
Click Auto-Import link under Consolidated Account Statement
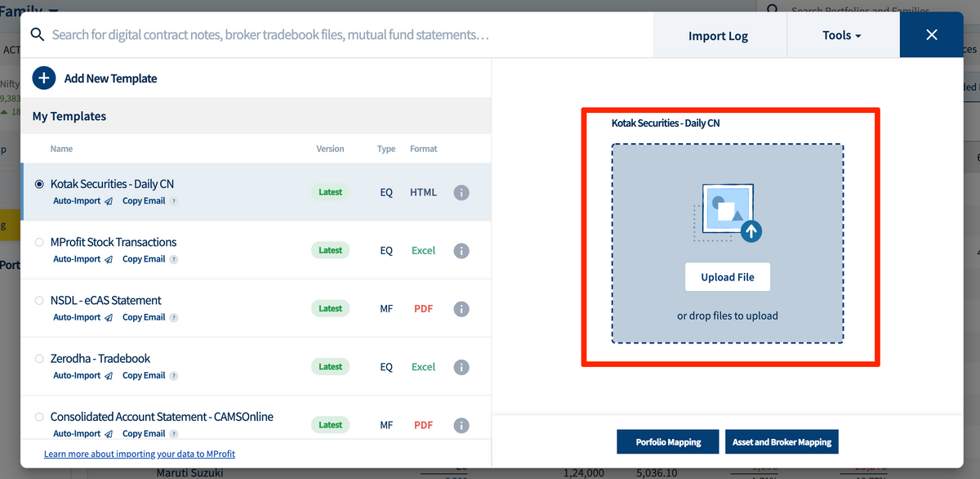[x=77, y=433]
